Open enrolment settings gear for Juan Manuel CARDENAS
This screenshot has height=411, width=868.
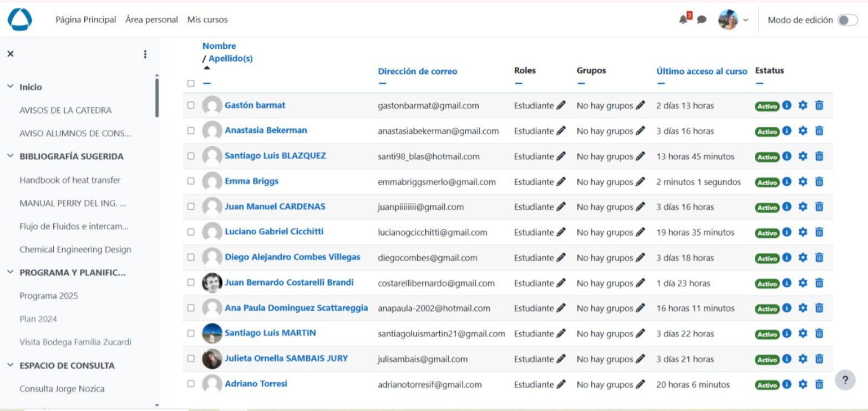tap(803, 207)
